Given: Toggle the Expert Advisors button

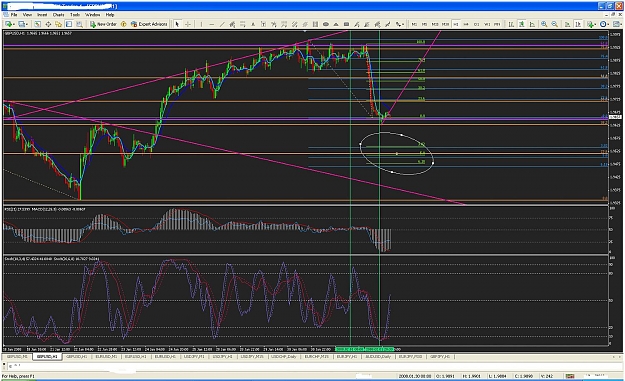Looking at the screenshot, I should 149,24.
